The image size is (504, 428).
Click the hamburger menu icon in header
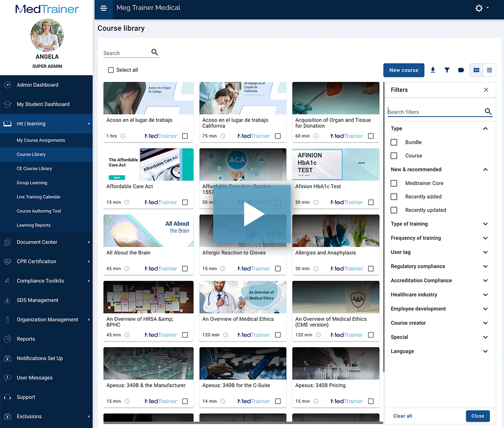click(x=104, y=8)
